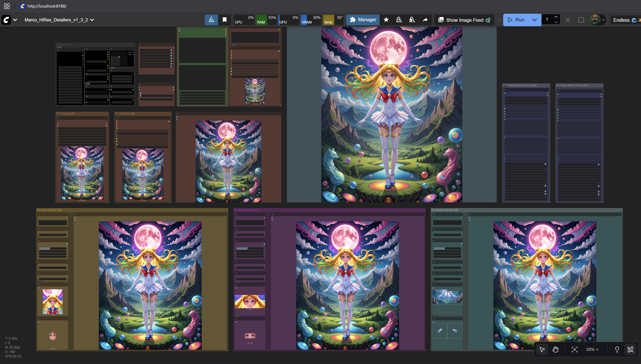Click the Manager button
This screenshot has width=641, height=364.
(363, 20)
